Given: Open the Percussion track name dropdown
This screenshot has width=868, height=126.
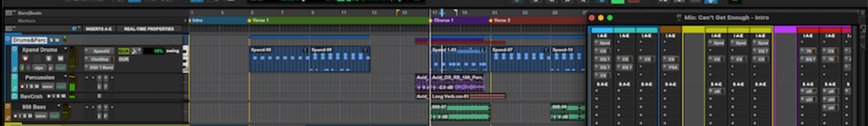Looking at the screenshot, I should 65,77.
